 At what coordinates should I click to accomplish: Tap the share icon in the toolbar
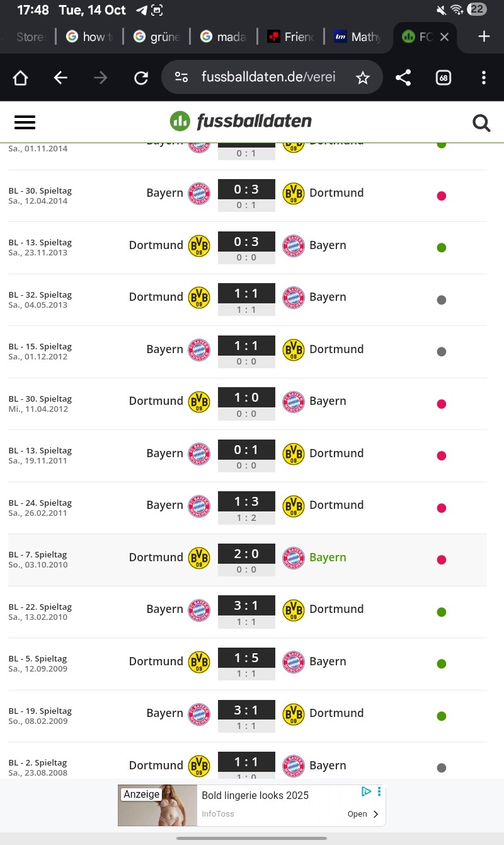pos(403,78)
